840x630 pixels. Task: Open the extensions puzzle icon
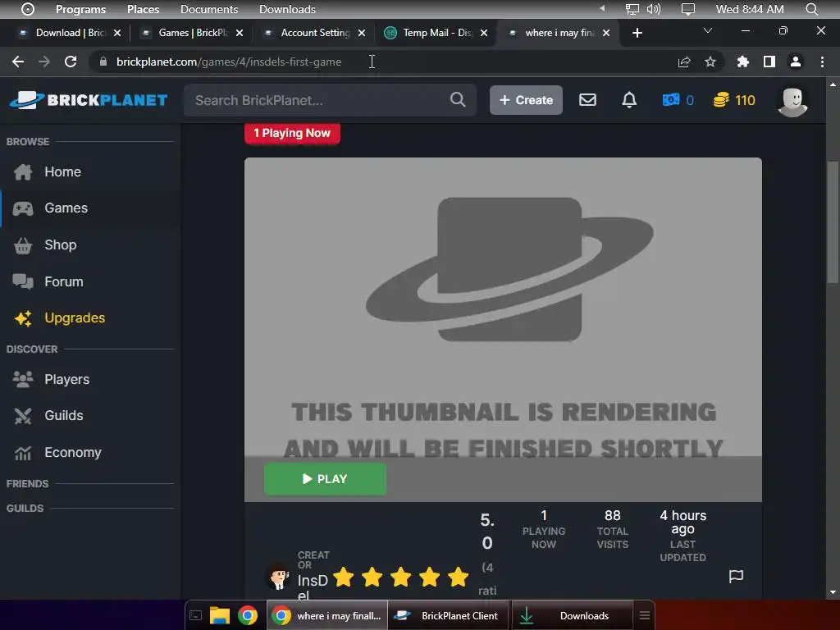click(x=742, y=62)
